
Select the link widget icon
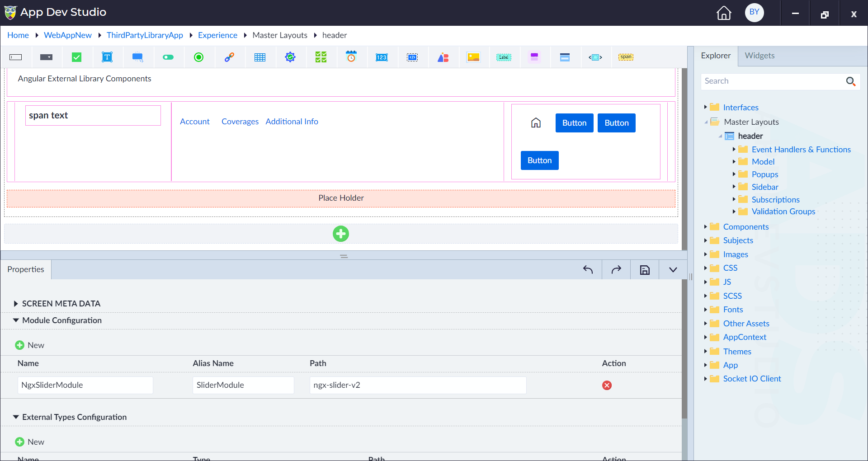(229, 57)
